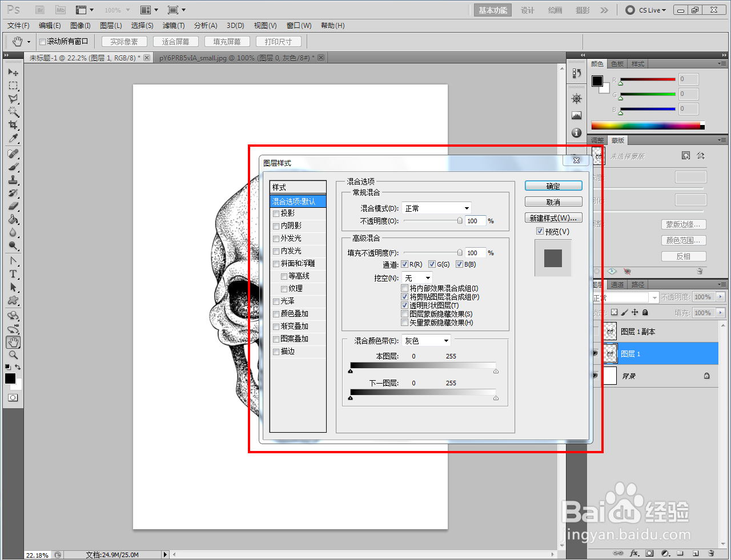Check 将内部效果混合成组(I) option
The image size is (731, 560).
[x=405, y=288]
